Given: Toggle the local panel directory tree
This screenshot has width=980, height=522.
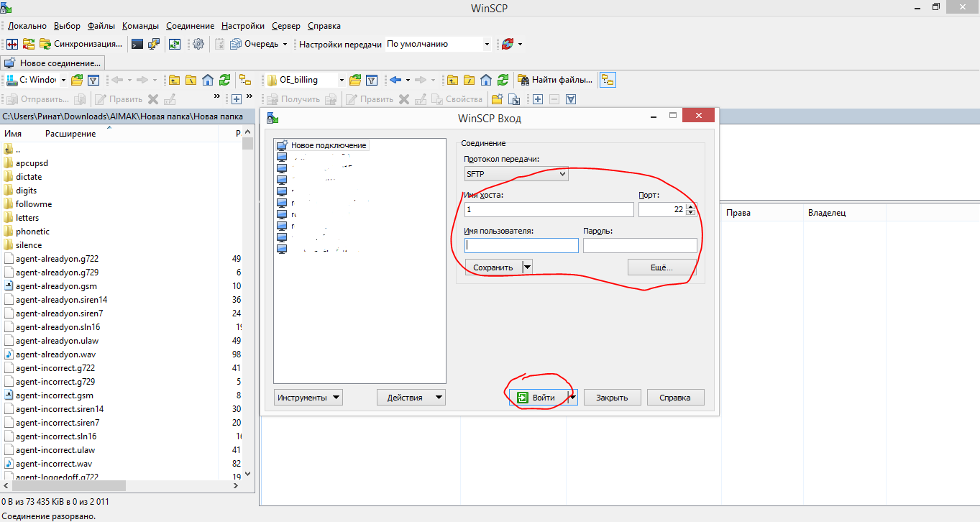Looking at the screenshot, I should tap(245, 80).
